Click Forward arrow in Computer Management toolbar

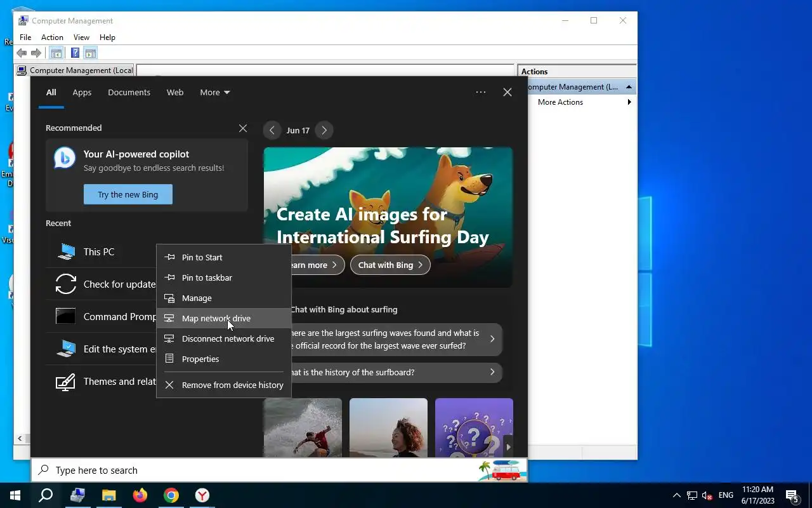coord(36,53)
